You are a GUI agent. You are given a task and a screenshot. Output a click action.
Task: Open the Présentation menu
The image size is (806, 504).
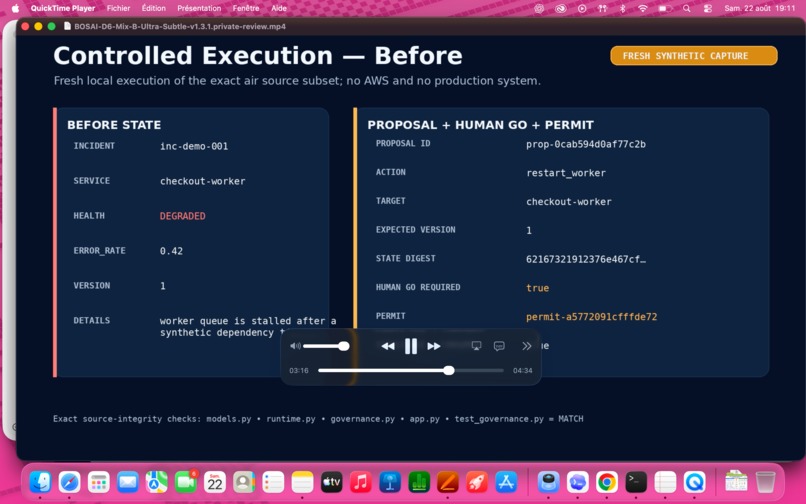tap(199, 8)
